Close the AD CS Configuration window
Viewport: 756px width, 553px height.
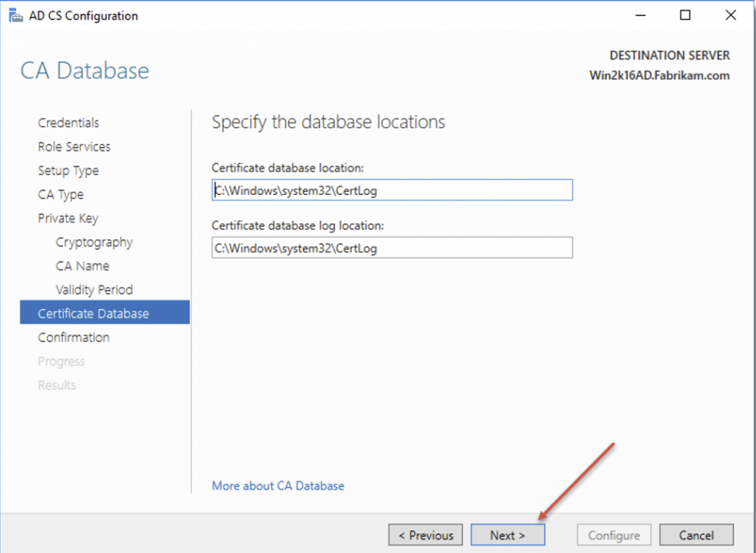click(731, 15)
